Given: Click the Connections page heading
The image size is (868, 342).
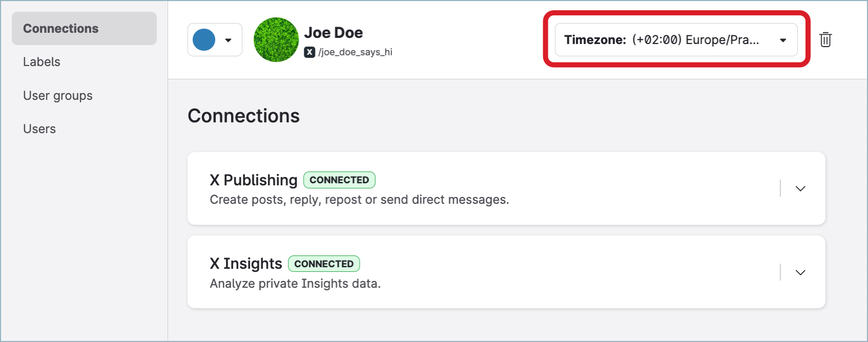Looking at the screenshot, I should 244,116.
